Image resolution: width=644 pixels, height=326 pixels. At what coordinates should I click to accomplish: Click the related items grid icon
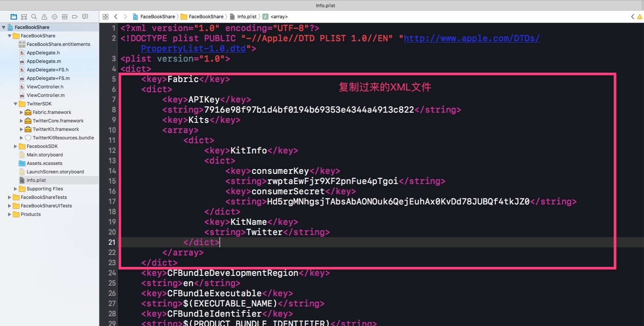coord(106,17)
